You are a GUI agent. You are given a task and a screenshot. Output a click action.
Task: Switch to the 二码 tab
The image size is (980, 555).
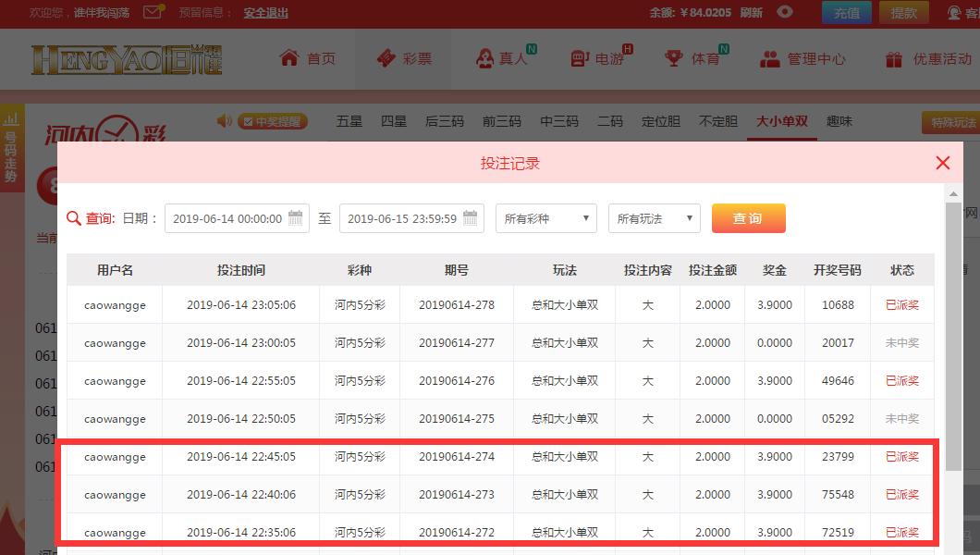click(x=610, y=121)
